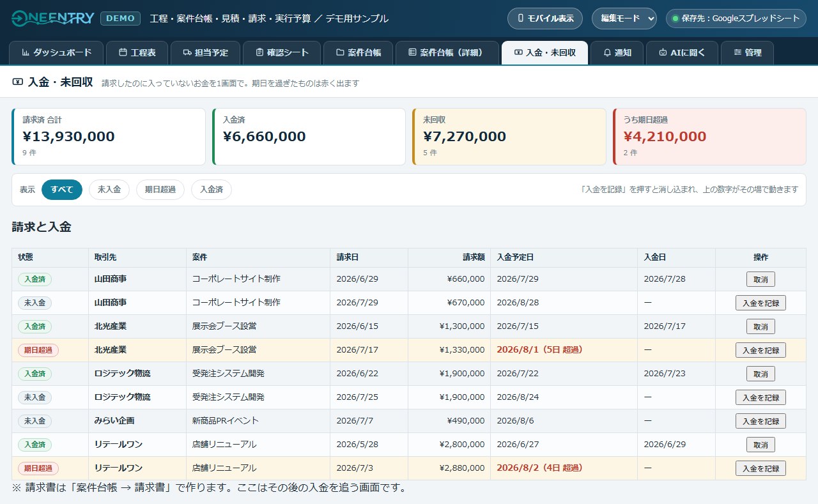Click the 請求と入金 section heading
The height and width of the screenshot is (504, 818).
point(42,227)
